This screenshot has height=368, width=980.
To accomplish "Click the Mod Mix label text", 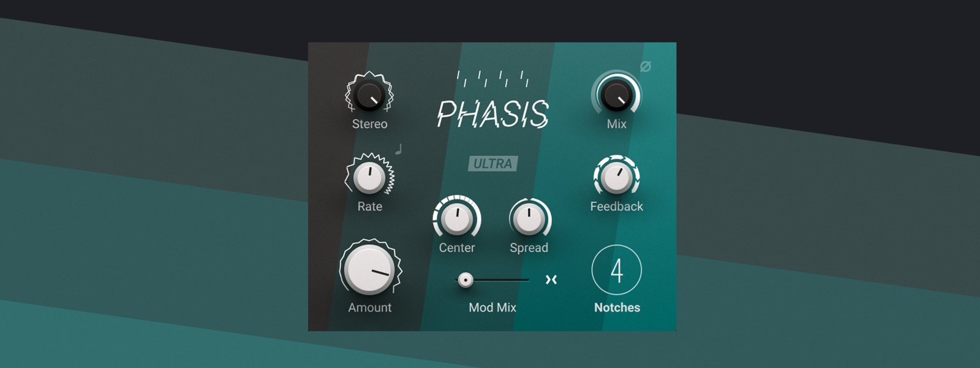I will tap(492, 308).
